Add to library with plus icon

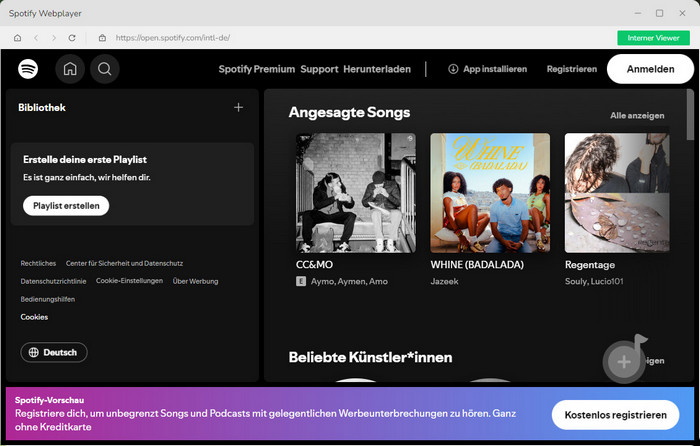238,107
